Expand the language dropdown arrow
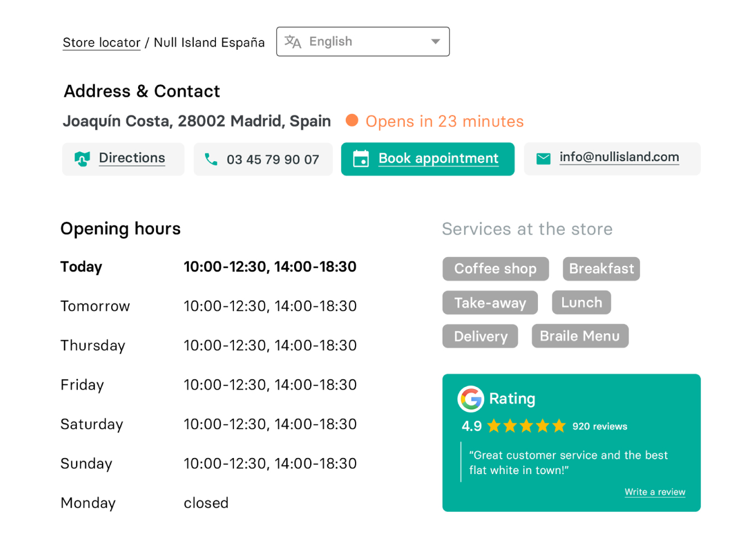Image resolution: width=756 pixels, height=559 pixels. (436, 42)
